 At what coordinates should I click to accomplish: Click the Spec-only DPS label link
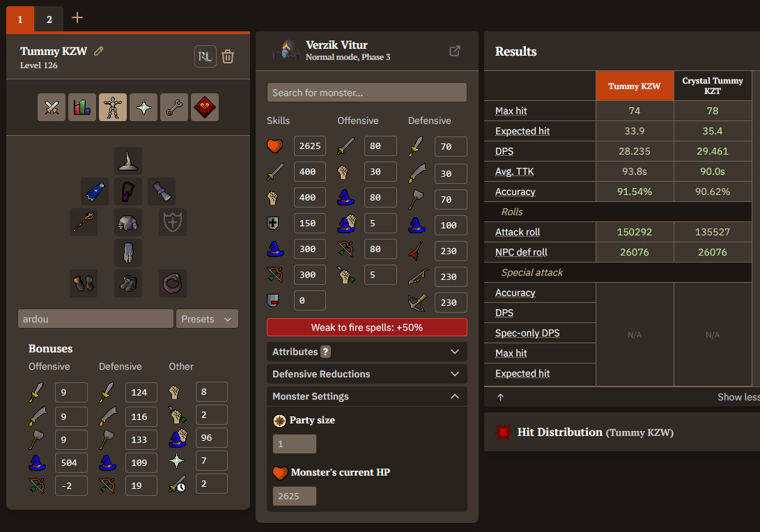point(527,334)
